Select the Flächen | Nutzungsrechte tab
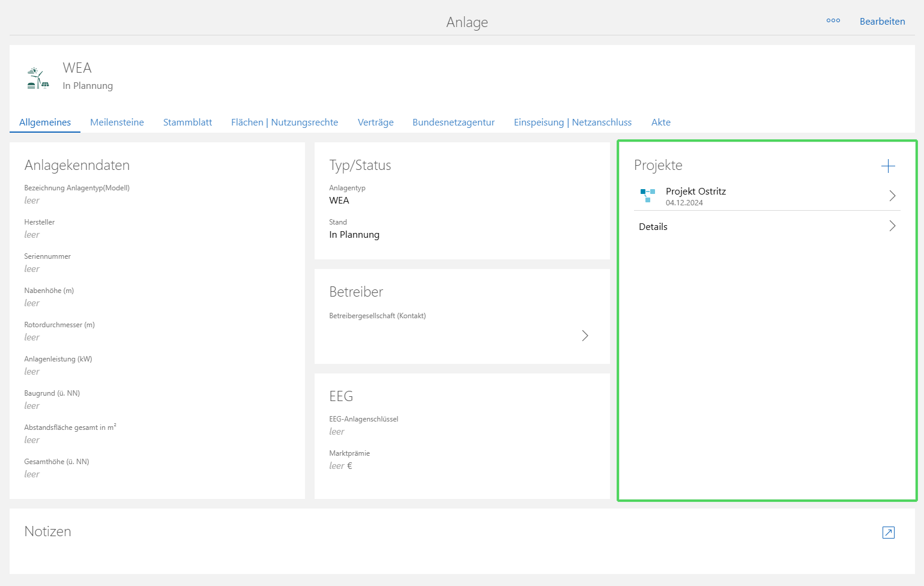The image size is (924, 586). pyautogui.click(x=285, y=122)
